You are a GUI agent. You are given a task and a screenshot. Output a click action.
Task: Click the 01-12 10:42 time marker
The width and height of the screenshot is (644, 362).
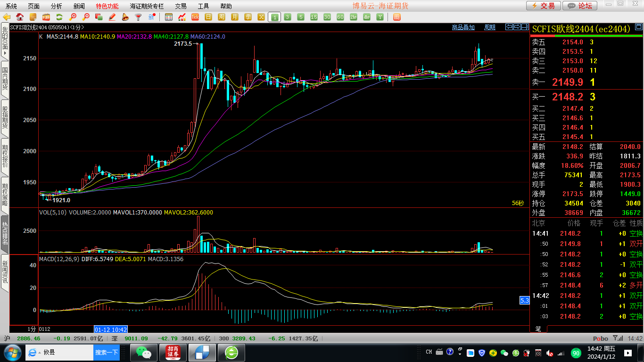pos(111,329)
